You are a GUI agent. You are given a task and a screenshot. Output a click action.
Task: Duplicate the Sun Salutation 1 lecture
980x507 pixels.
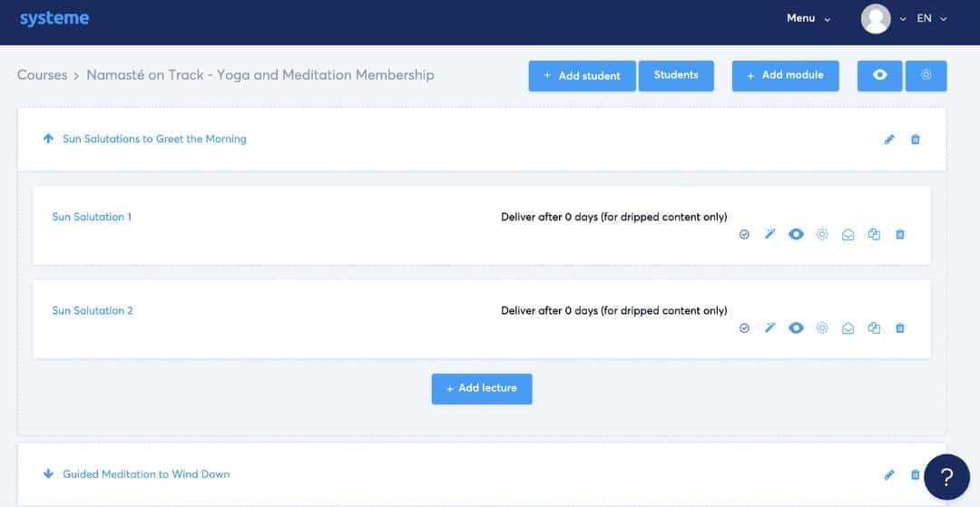point(874,234)
